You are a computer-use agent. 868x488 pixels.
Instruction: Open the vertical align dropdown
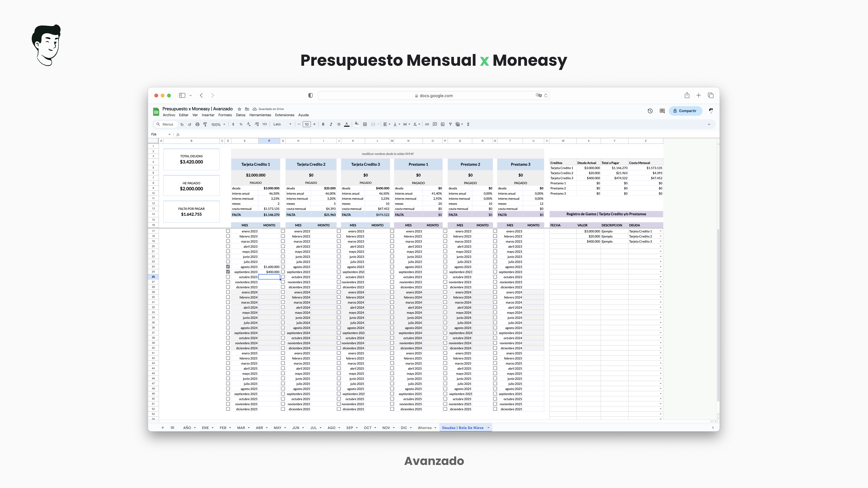tap(397, 124)
